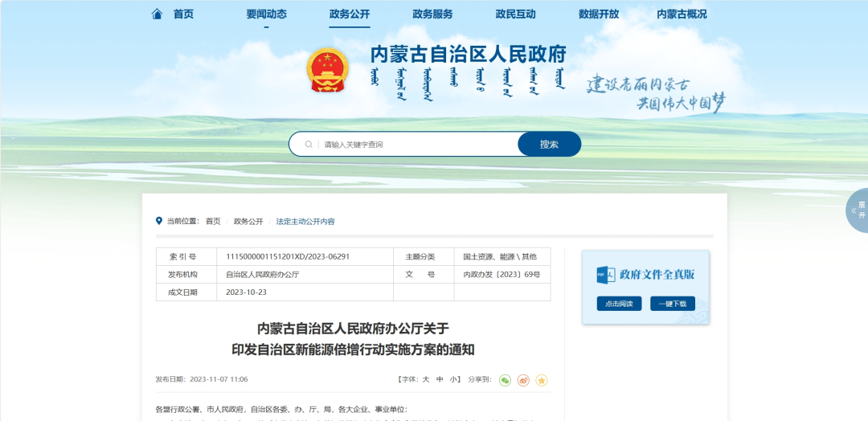Image resolution: width=868 pixels, height=421 pixels.
Task: Click the date value 2023-10-23
Action: coord(247,292)
